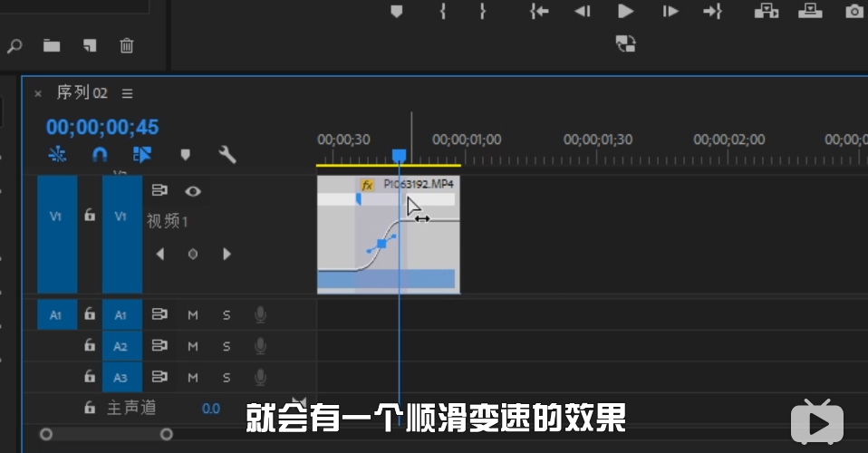868x453 pixels.
Task: Toggle the loop playback icon
Action: [625, 43]
